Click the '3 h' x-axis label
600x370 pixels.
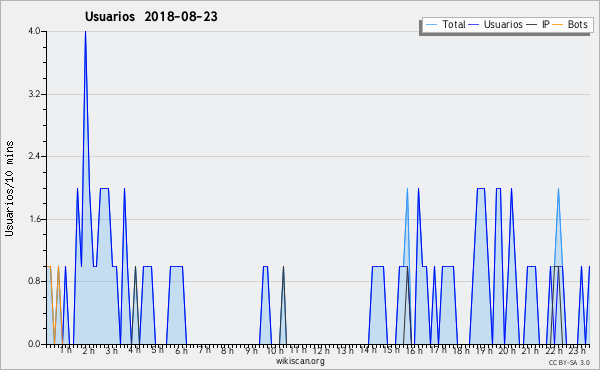tap(112, 350)
